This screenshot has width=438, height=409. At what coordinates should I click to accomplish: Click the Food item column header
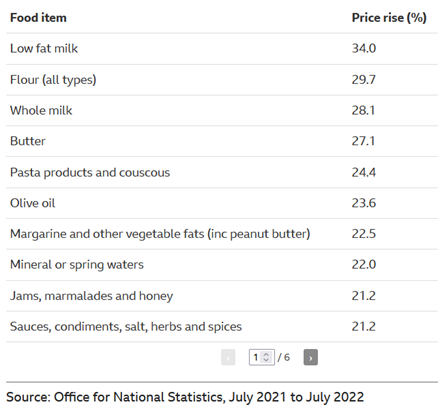[38, 18]
